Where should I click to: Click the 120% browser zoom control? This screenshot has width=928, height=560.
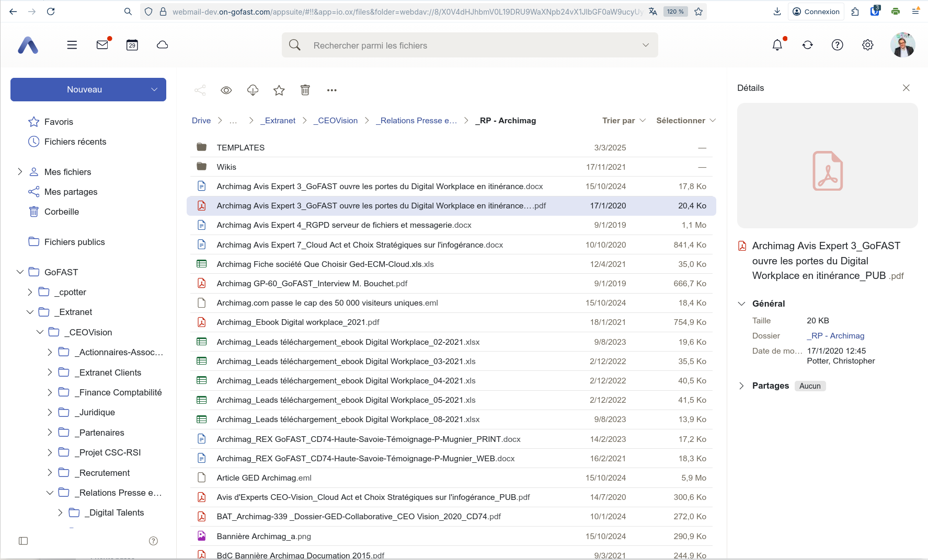point(675,11)
